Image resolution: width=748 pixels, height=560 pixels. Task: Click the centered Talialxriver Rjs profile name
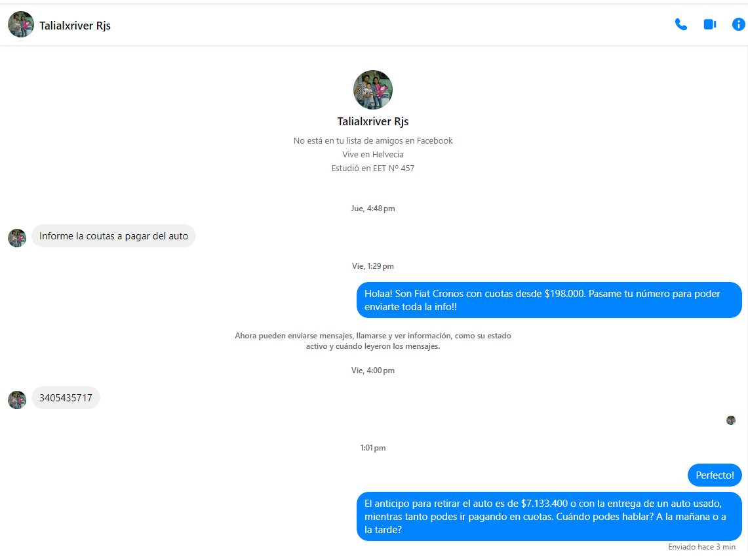click(x=373, y=121)
